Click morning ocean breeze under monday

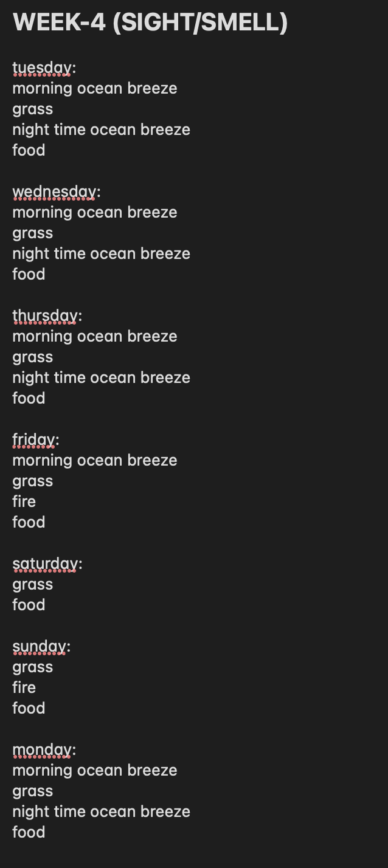coord(95,770)
